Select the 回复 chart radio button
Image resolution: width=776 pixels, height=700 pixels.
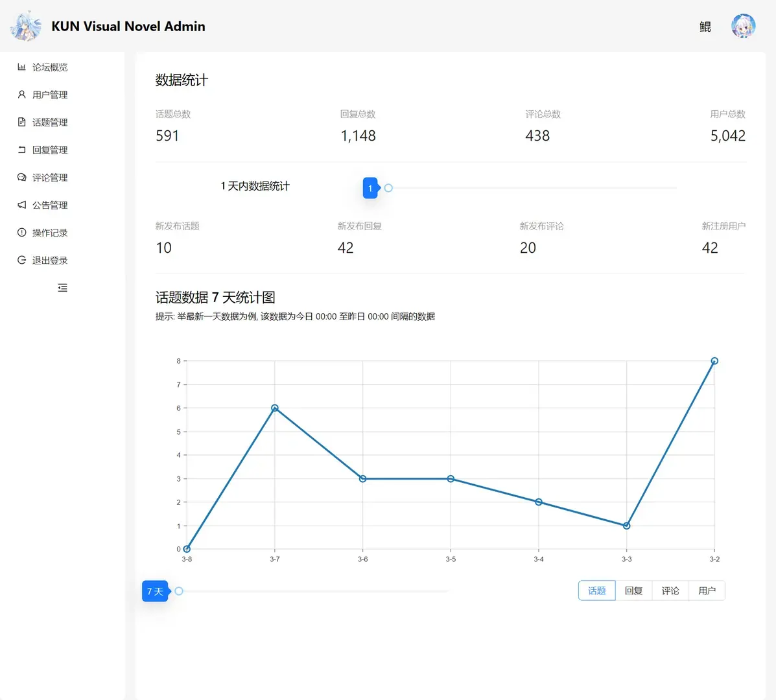pyautogui.click(x=634, y=590)
